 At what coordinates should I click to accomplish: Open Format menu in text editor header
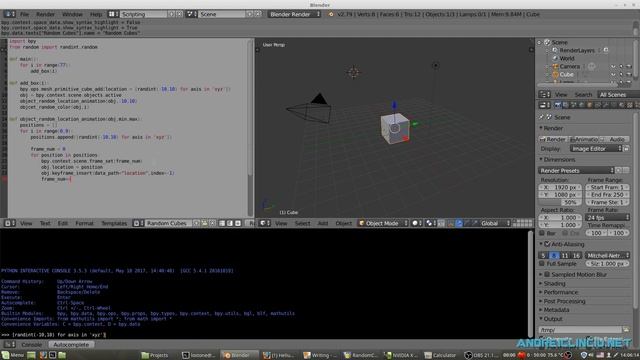pos(84,223)
